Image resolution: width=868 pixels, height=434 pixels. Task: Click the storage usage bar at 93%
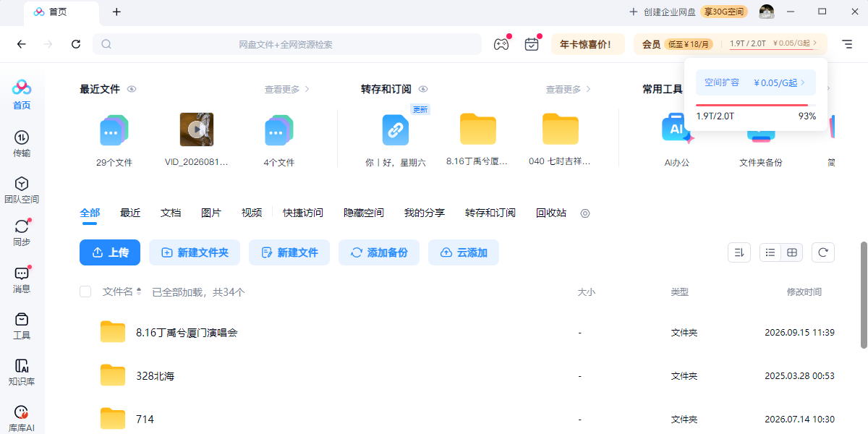click(x=756, y=106)
